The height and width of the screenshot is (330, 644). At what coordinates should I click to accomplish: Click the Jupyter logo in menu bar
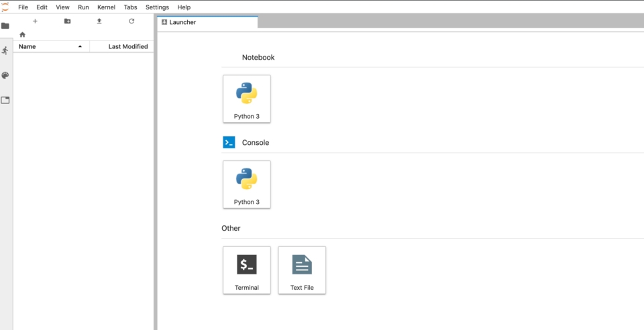coord(6,7)
